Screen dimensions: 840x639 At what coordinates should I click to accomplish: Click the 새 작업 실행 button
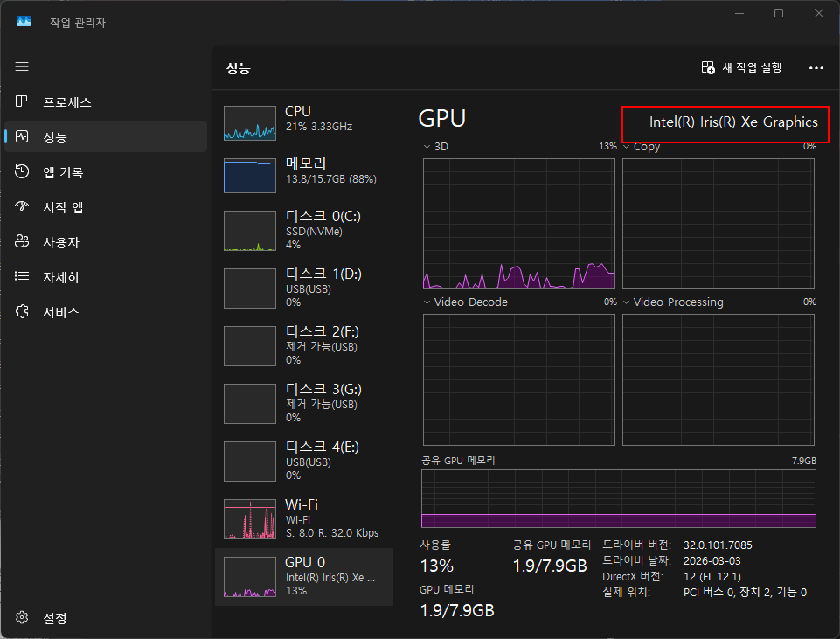(742, 67)
